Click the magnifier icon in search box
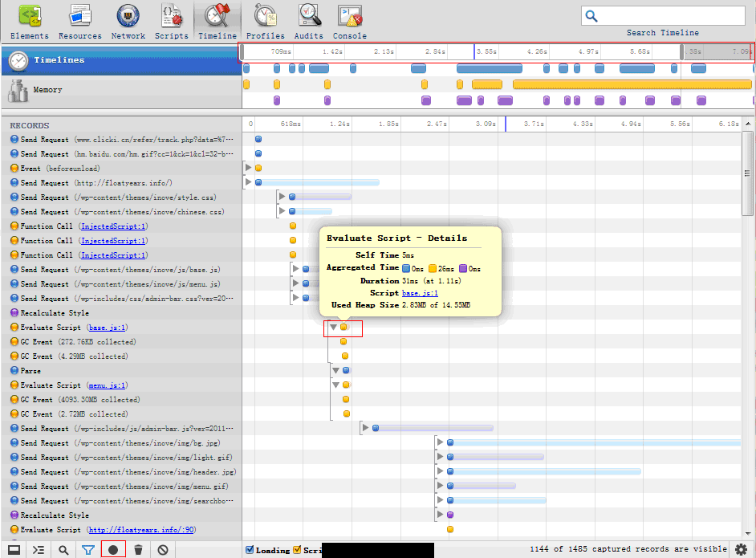 [x=591, y=16]
